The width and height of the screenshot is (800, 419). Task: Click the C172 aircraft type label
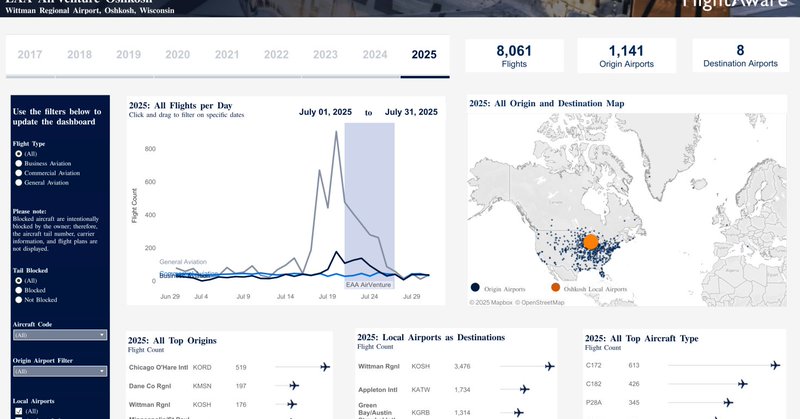594,365
